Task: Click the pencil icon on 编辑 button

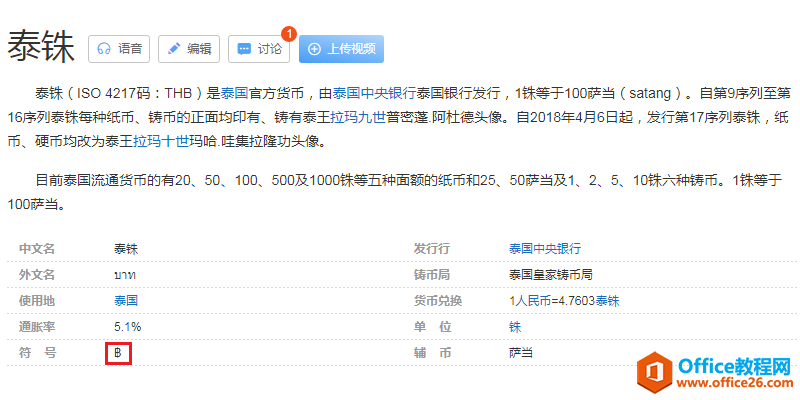Action: 174,49
